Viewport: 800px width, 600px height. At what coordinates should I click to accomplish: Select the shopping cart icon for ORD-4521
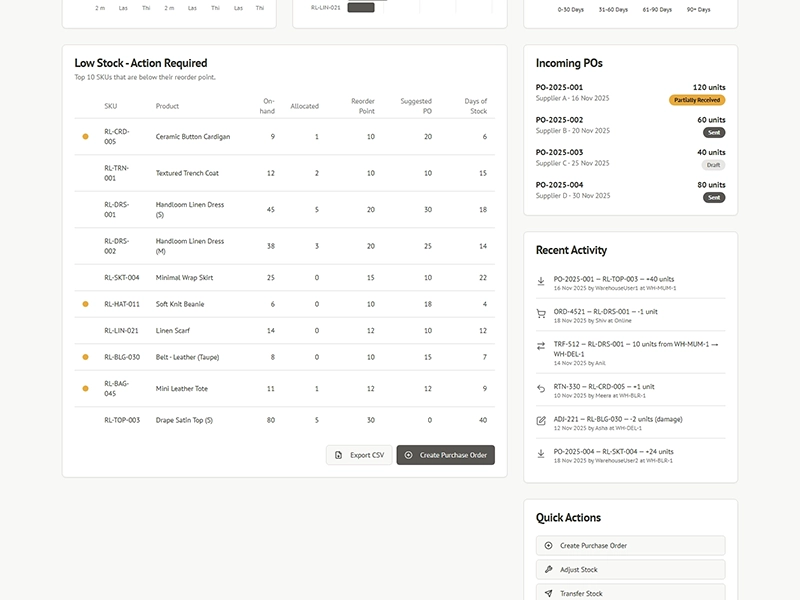541,312
